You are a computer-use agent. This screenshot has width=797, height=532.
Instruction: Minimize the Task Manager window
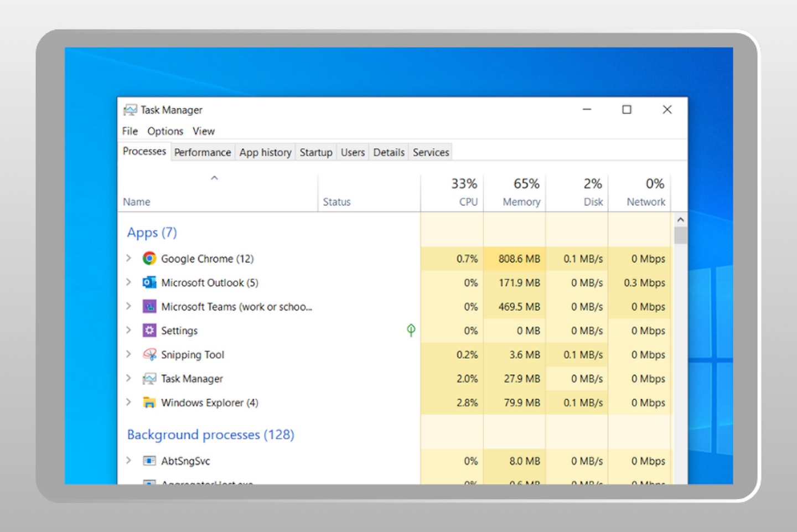point(587,110)
